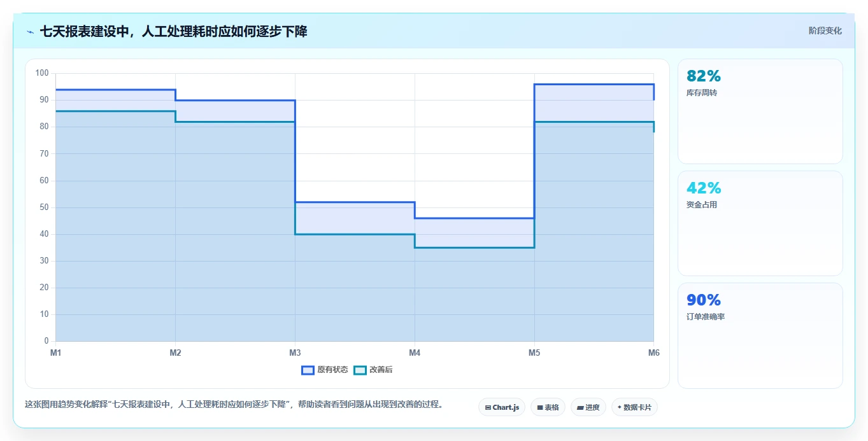Click the Chart.js tag
868x441 pixels.
[502, 407]
